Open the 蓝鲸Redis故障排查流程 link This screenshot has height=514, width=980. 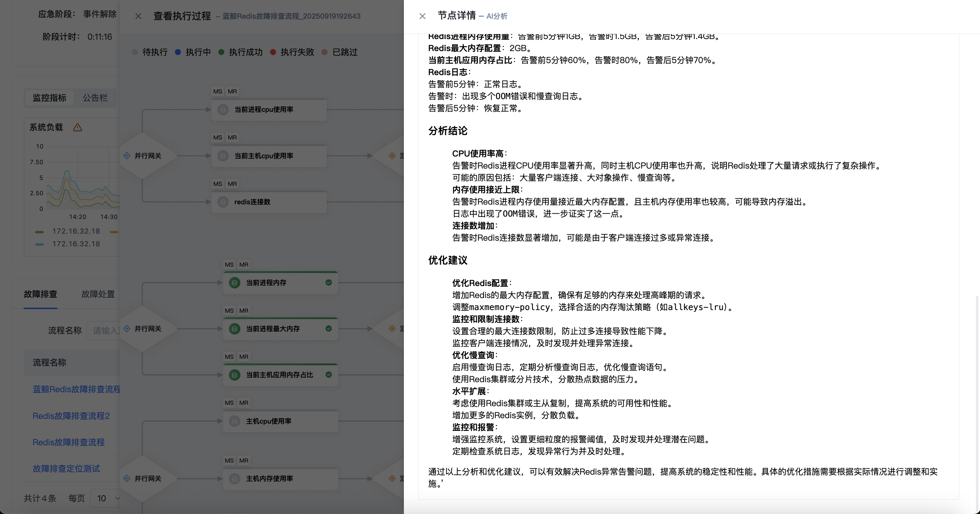76,389
